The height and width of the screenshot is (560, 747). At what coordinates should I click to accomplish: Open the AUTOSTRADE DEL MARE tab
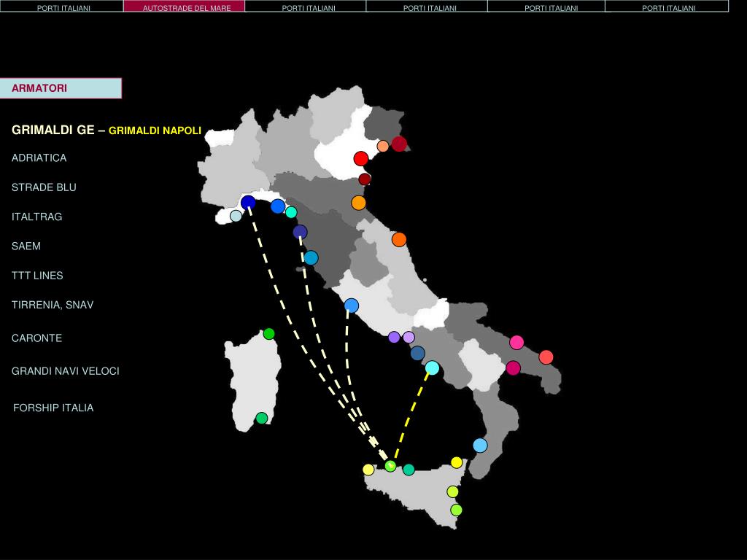point(185,6)
